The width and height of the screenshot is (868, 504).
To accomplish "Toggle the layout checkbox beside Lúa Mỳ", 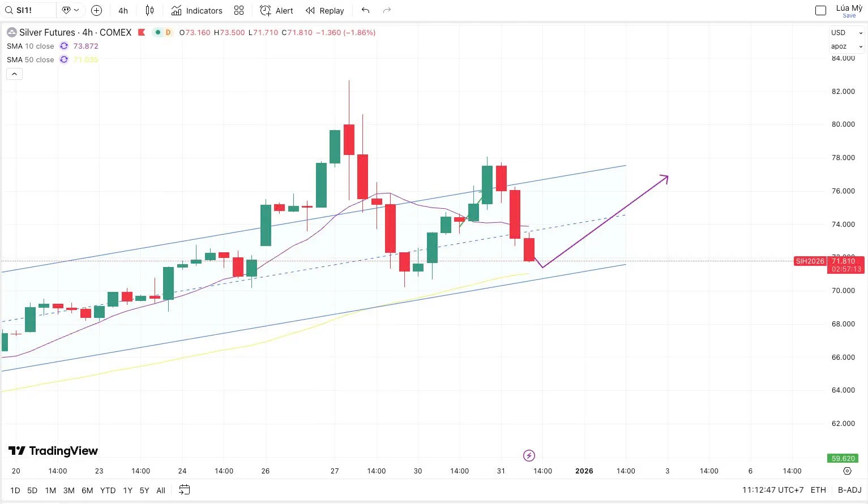I will pyautogui.click(x=820, y=10).
